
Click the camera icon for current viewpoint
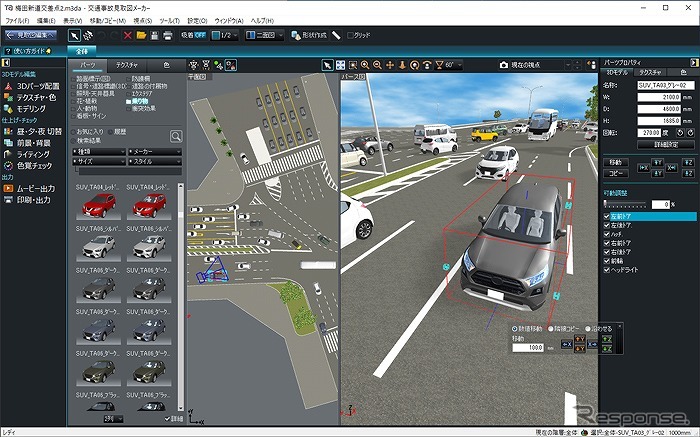click(x=503, y=65)
